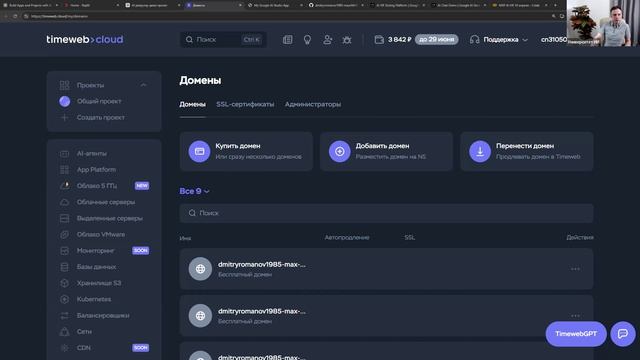Open the news feed icon in header
Screen dimensions: 640x360
point(287,40)
